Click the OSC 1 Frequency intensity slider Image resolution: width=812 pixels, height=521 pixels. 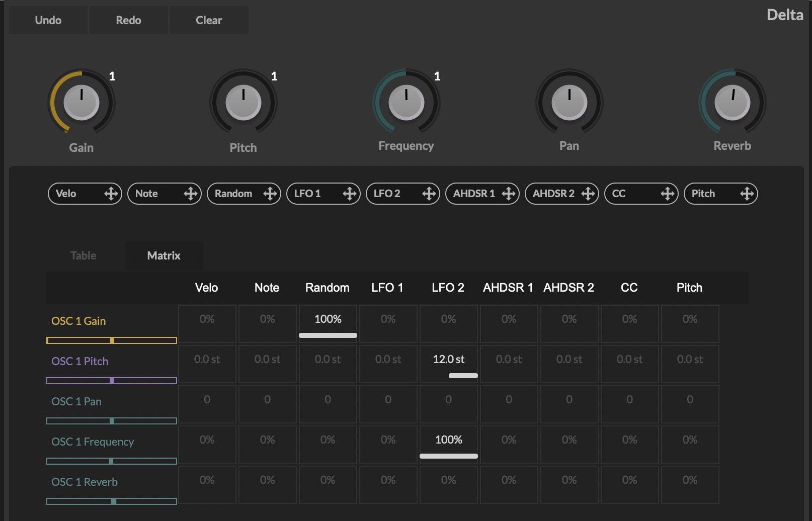pos(112,461)
